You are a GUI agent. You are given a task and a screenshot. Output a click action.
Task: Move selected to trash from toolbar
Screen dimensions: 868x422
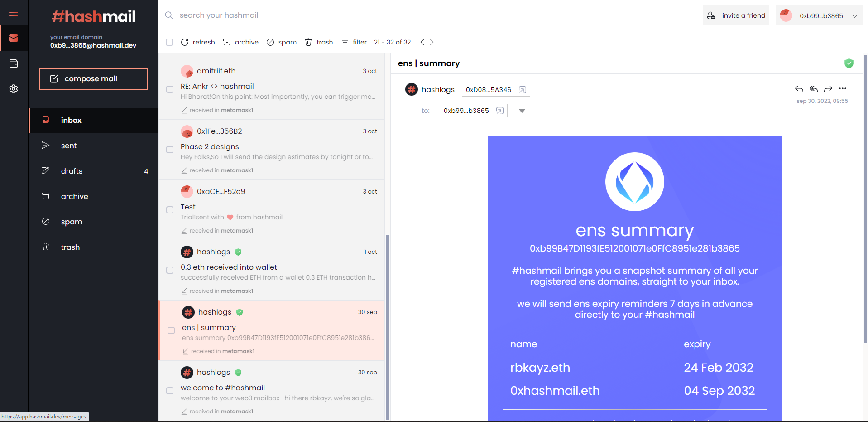tap(319, 42)
